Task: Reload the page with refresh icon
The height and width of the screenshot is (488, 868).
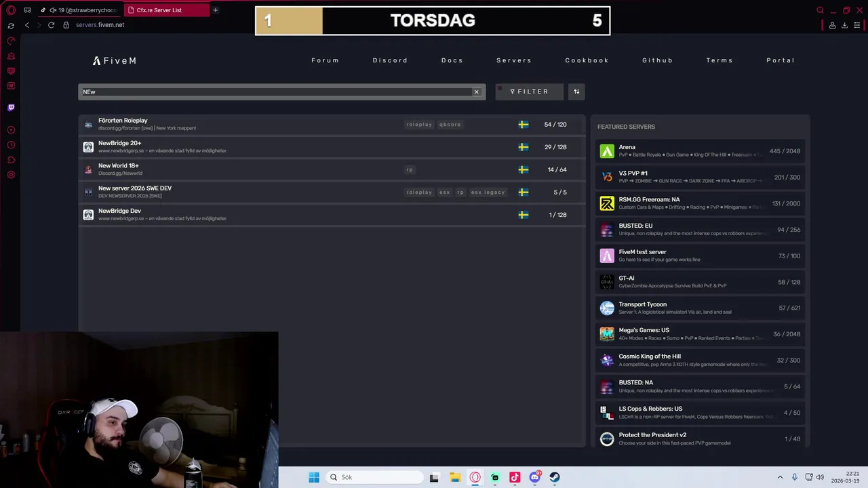Action: (x=51, y=25)
